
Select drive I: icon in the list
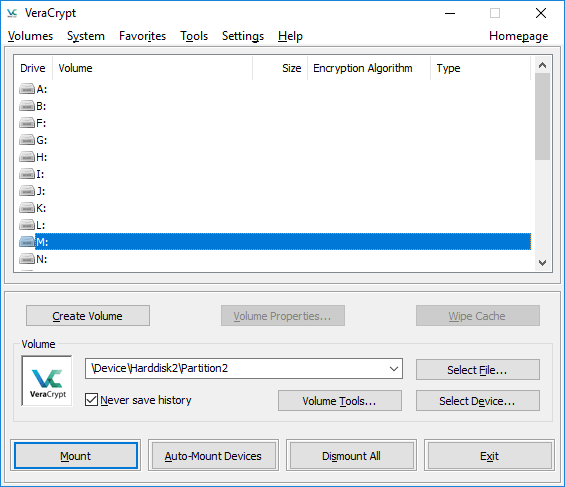click(x=27, y=174)
